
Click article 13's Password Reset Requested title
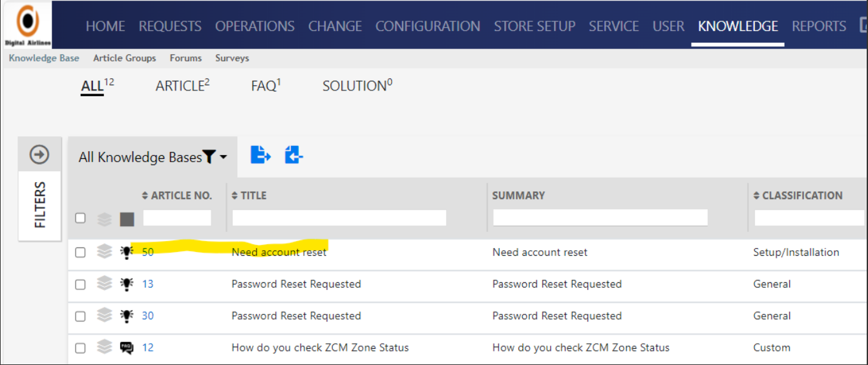[296, 284]
